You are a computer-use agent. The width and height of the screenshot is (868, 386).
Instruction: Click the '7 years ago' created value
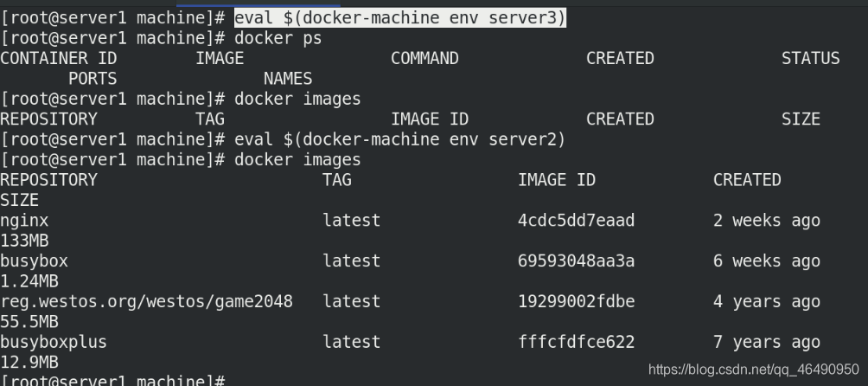pos(767,342)
